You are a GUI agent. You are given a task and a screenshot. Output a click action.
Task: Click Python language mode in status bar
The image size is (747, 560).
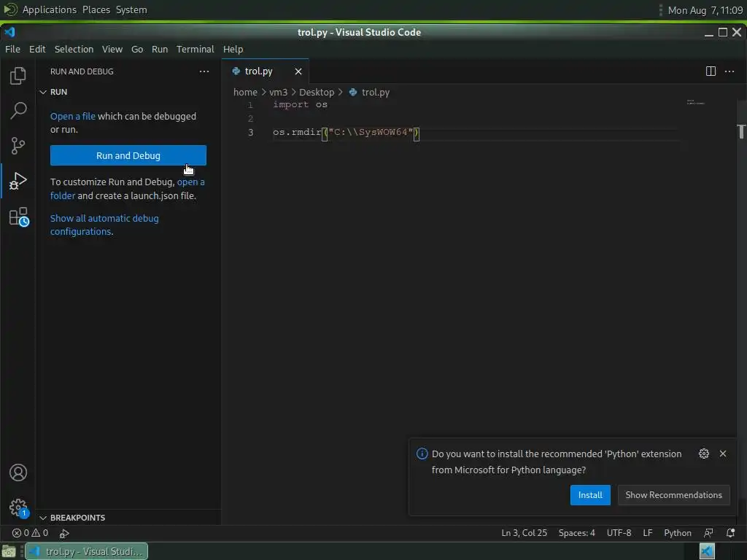pos(678,533)
